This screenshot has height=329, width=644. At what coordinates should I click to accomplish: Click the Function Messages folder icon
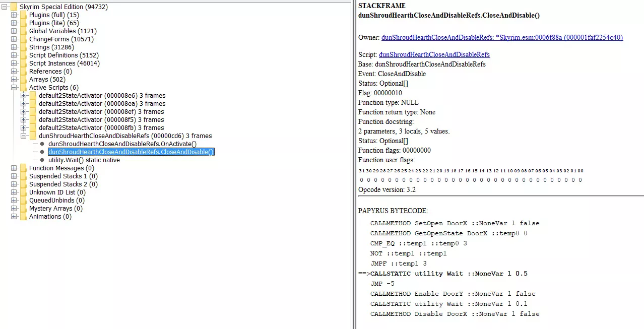(23, 168)
